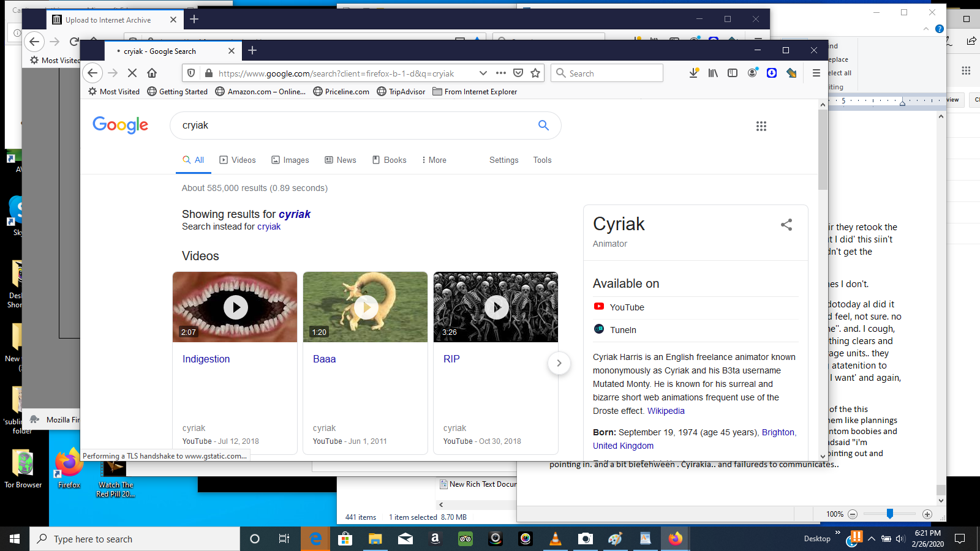
Task: Open the Windows Start menu
Action: [15, 539]
